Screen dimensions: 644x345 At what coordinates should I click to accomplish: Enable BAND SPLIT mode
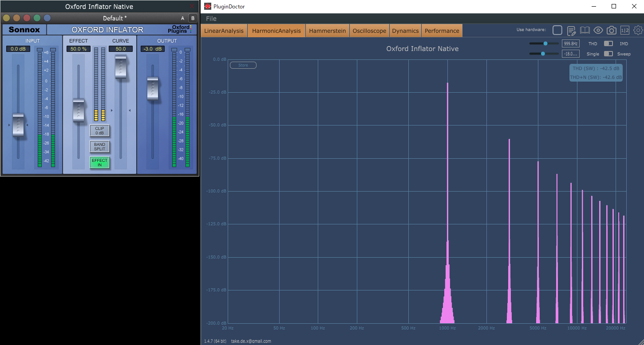[x=99, y=147]
